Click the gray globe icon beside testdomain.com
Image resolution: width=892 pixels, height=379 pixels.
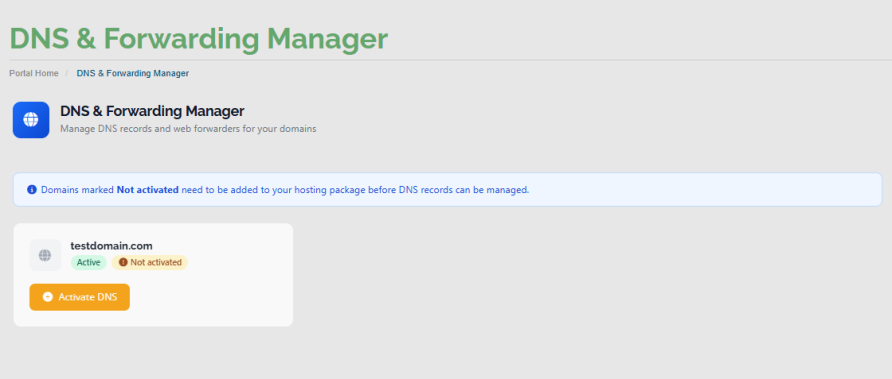(45, 255)
